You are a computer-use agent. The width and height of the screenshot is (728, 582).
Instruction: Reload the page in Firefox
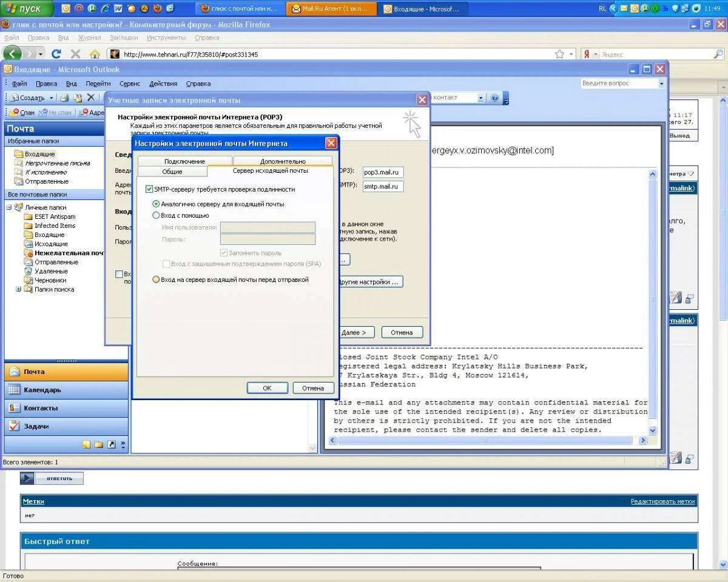click(x=56, y=54)
